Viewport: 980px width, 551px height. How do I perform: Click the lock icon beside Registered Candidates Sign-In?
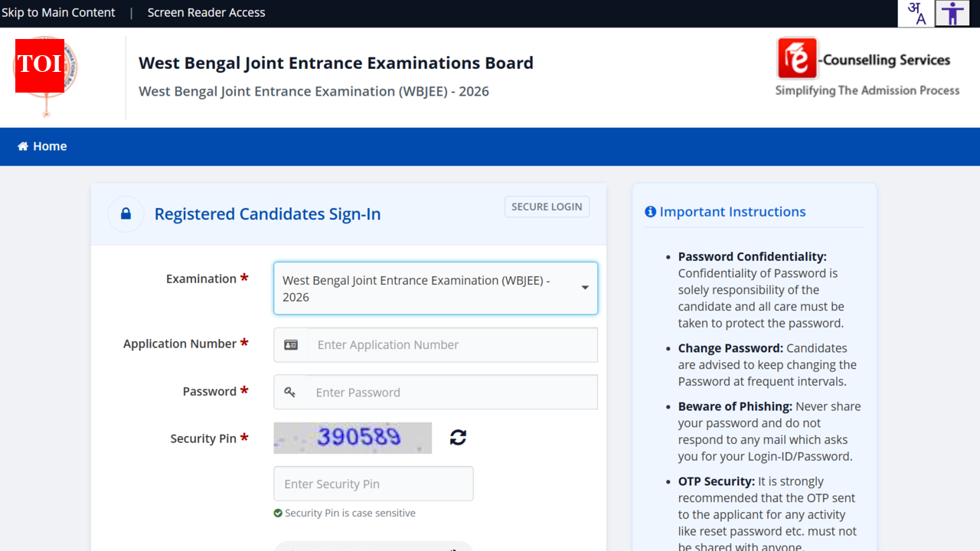(x=126, y=214)
